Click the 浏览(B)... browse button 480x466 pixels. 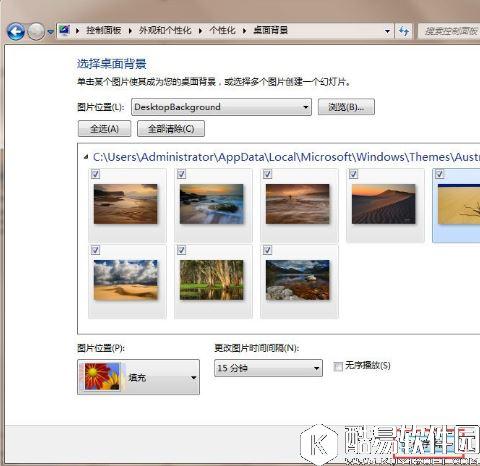346,107
